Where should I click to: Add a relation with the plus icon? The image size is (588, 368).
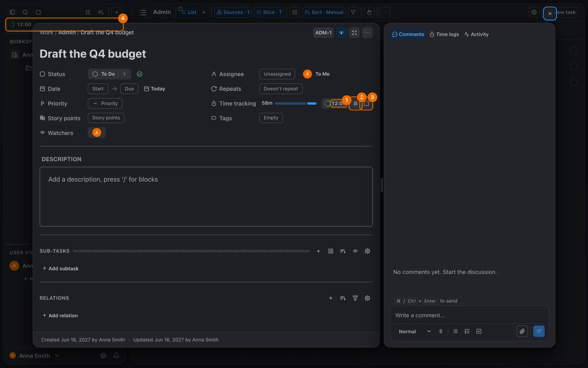tap(331, 298)
